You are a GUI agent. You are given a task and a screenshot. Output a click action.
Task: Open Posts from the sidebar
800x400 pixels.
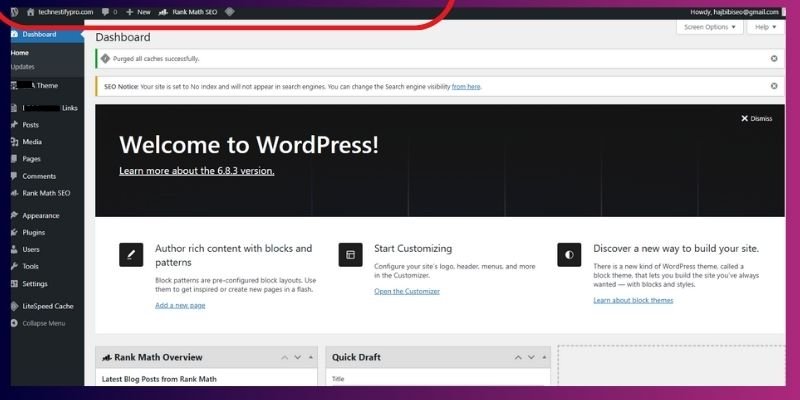click(47, 125)
